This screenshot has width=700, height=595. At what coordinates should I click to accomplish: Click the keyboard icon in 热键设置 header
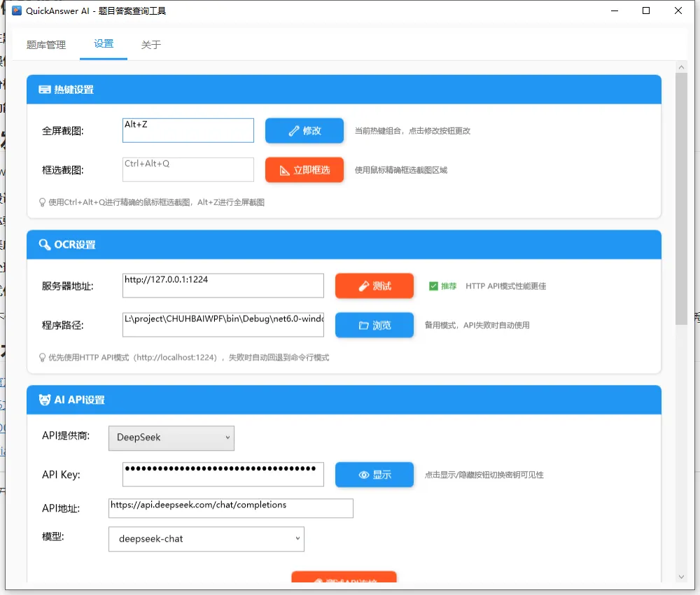tap(45, 90)
